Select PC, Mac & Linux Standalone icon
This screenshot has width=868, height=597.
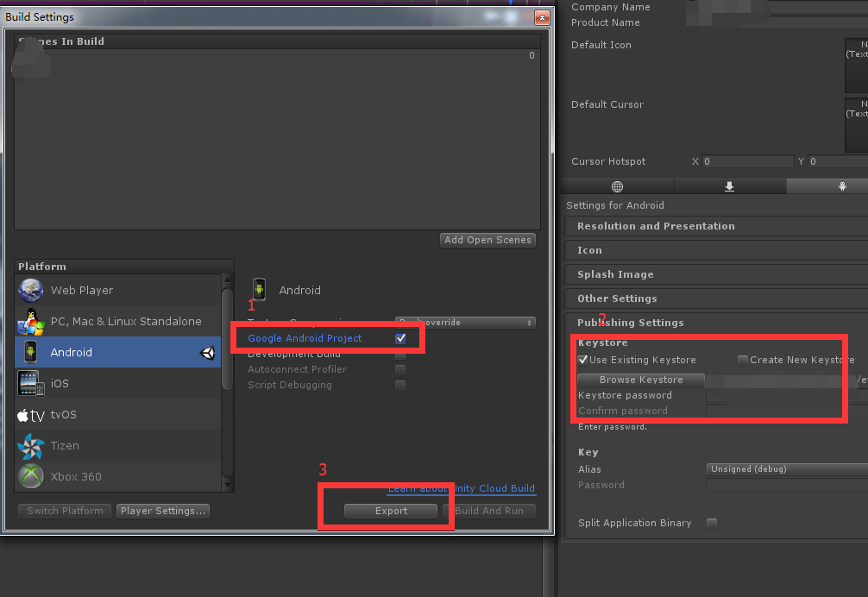(x=30, y=322)
